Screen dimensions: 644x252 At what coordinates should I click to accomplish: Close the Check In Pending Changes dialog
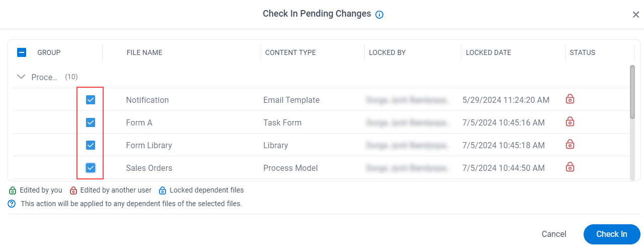(636, 15)
